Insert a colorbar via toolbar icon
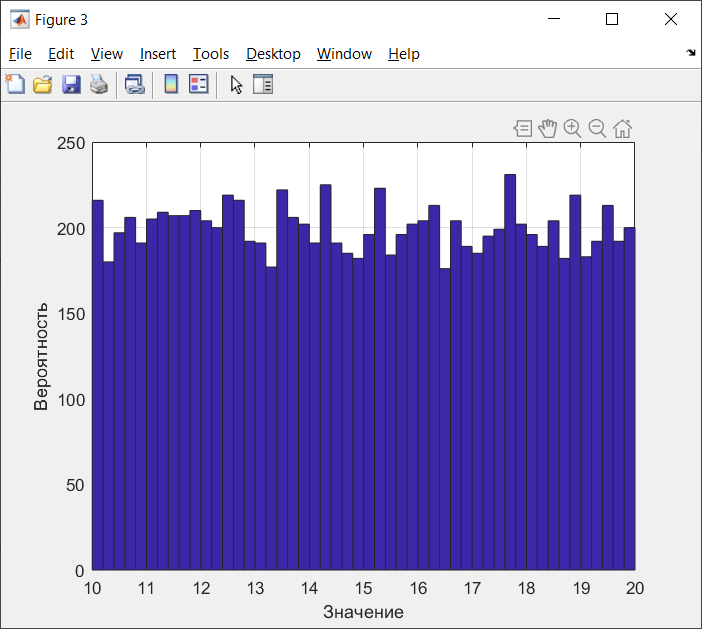Viewport: 702px width, 629px height. (171, 84)
